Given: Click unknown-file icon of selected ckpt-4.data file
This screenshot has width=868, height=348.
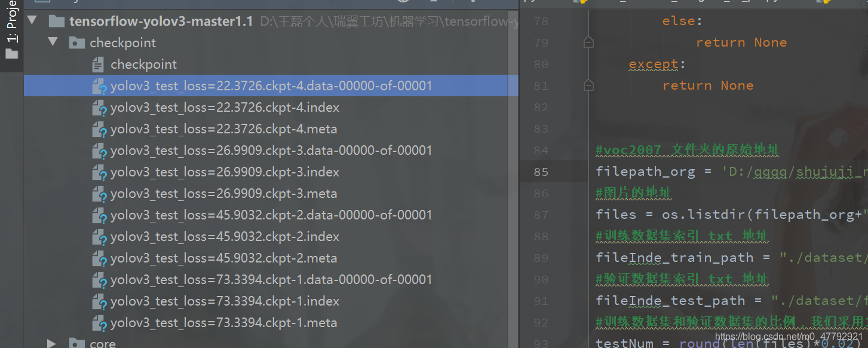Looking at the screenshot, I should (x=99, y=87).
